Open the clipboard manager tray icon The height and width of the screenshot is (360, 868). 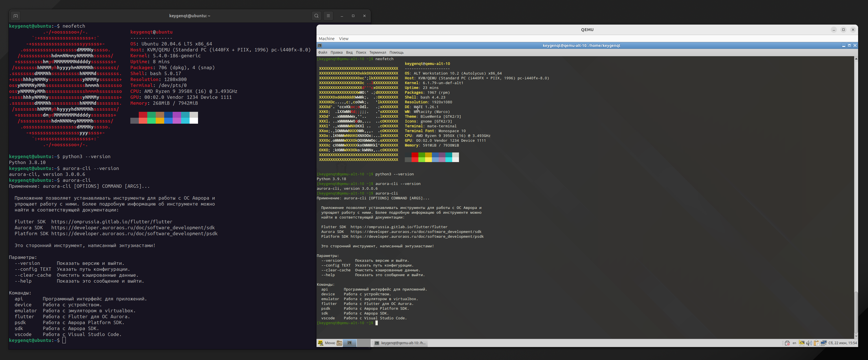(x=816, y=343)
